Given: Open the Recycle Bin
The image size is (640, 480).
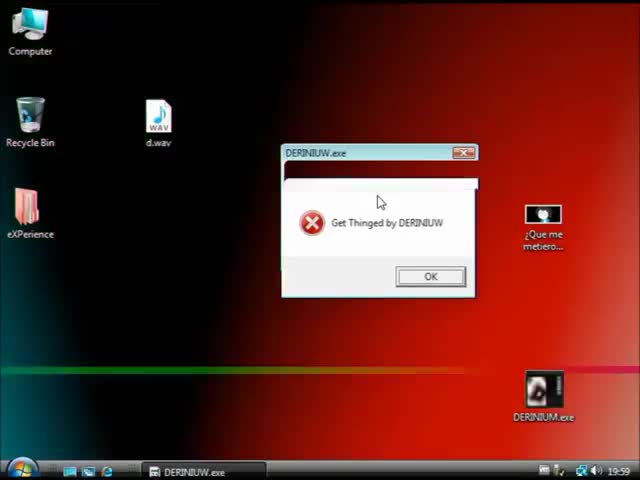Looking at the screenshot, I should (30, 116).
